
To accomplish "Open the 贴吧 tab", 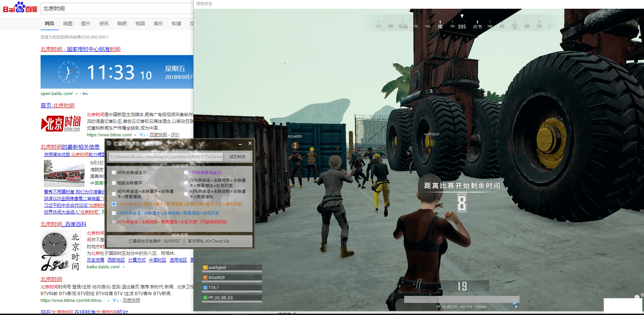I will click(x=122, y=24).
